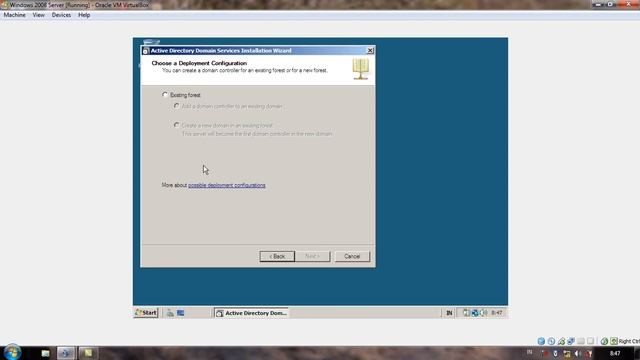Viewport: 640px width, 360px height.
Task: Cancel the Active Directory installation wizard
Action: coord(352,256)
